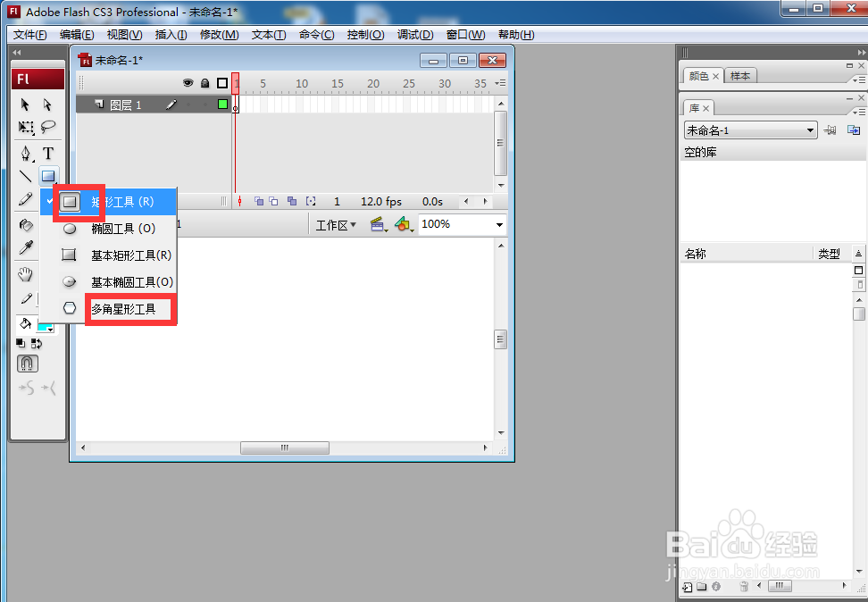Click Edit Multiple Frames icon

pyautogui.click(x=292, y=201)
